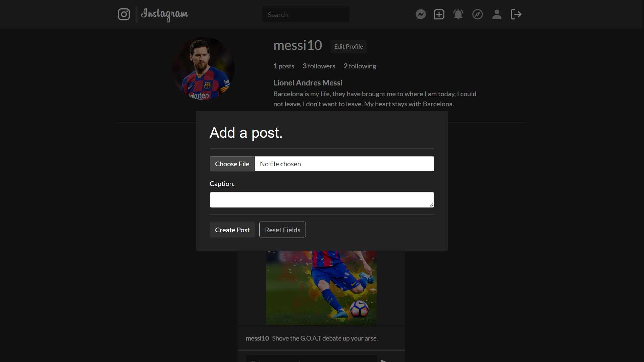Image resolution: width=644 pixels, height=362 pixels.
Task: Click Reset Fields in the dialog
Action: click(x=282, y=230)
